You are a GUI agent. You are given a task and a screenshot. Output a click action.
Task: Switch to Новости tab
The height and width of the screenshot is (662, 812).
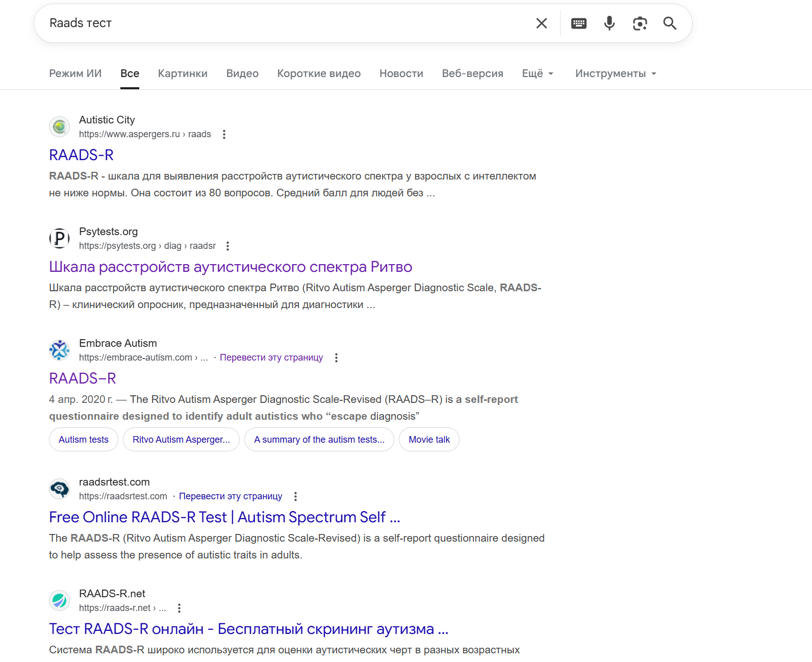[x=401, y=73]
